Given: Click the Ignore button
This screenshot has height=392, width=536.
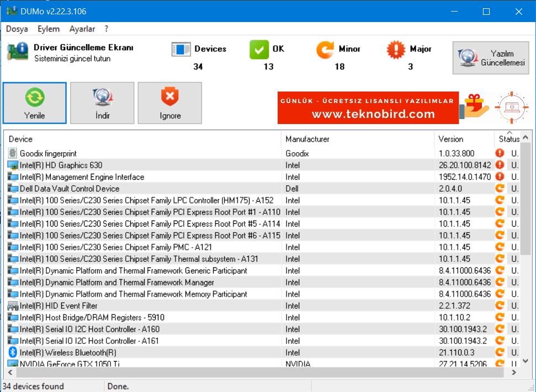Looking at the screenshot, I should pos(170,103).
